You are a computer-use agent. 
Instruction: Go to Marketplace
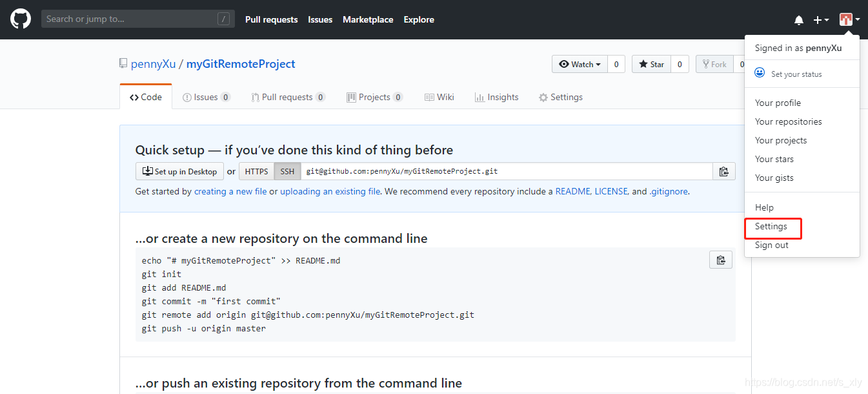[x=368, y=19]
